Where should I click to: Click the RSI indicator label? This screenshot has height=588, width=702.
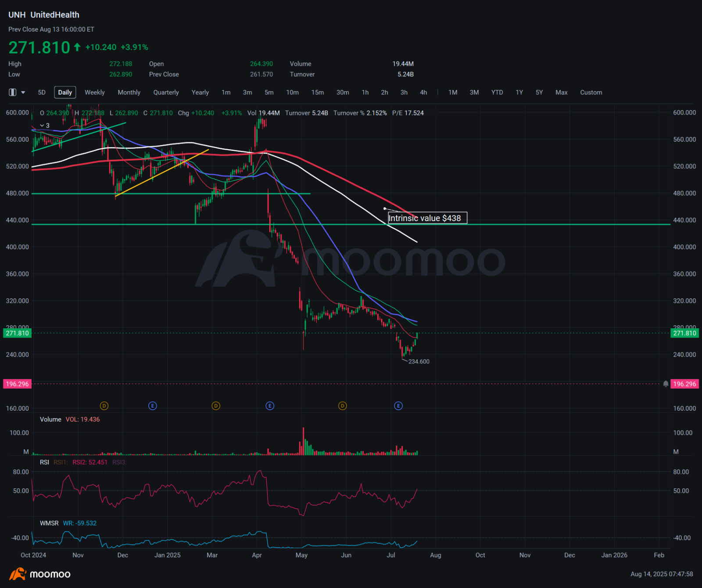click(x=44, y=463)
